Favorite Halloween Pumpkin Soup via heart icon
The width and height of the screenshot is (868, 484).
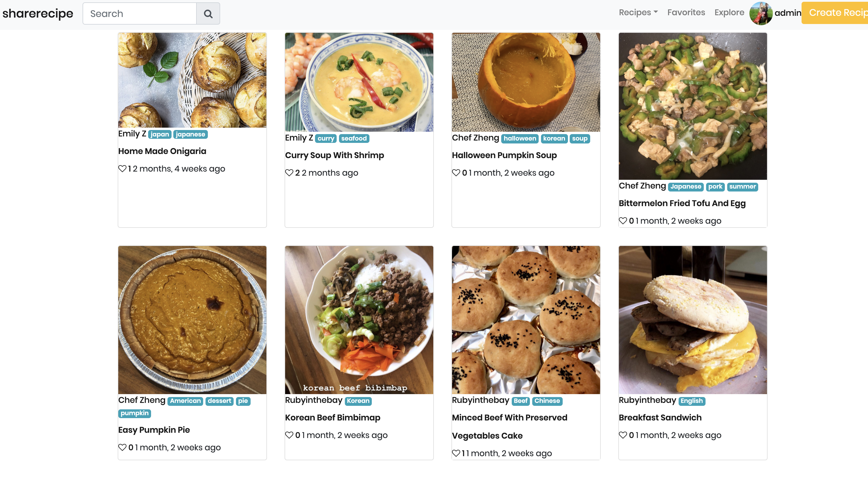click(x=456, y=172)
